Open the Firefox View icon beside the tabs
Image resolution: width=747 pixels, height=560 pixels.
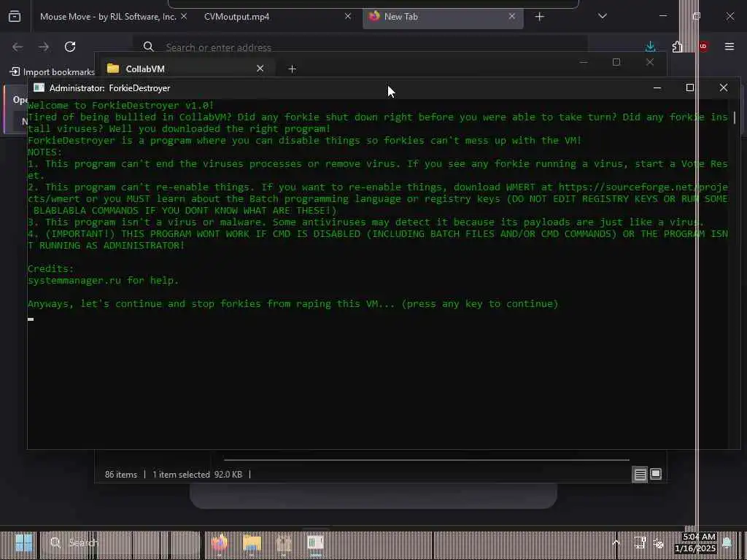15,17
